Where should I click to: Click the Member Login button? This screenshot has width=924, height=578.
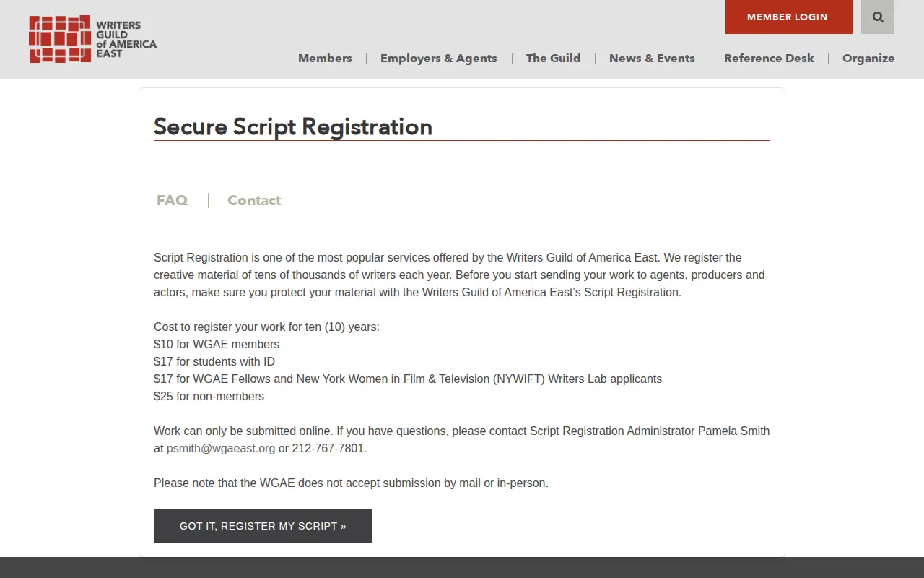click(x=788, y=17)
